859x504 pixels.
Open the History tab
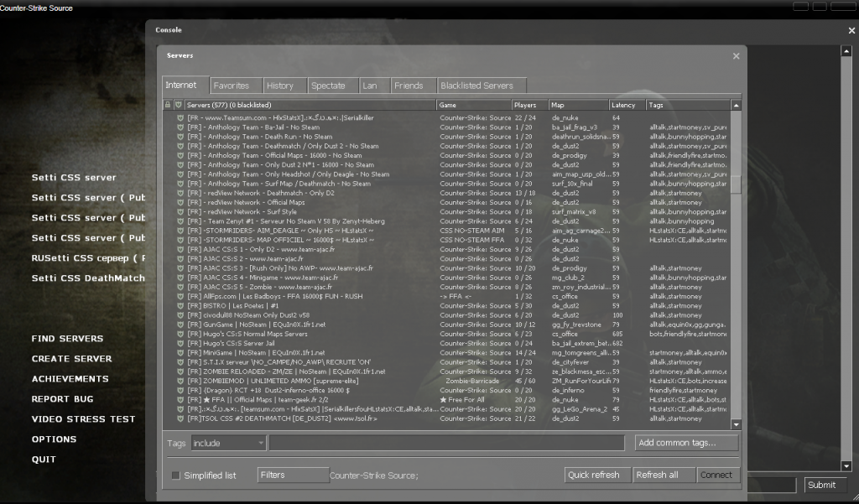[x=284, y=86]
